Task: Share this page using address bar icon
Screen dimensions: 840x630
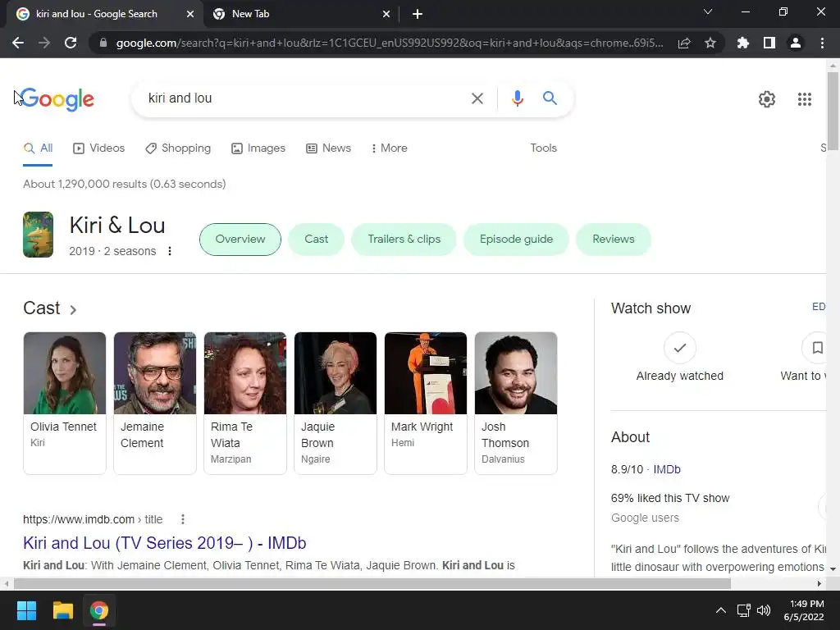Action: 684,43
